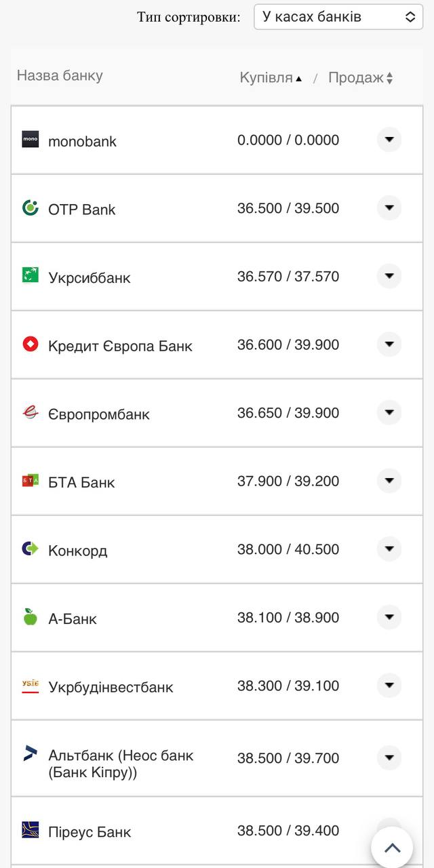This screenshot has width=434, height=868.
Task: Click the Піреус Банк navy logo
Action: point(31,831)
